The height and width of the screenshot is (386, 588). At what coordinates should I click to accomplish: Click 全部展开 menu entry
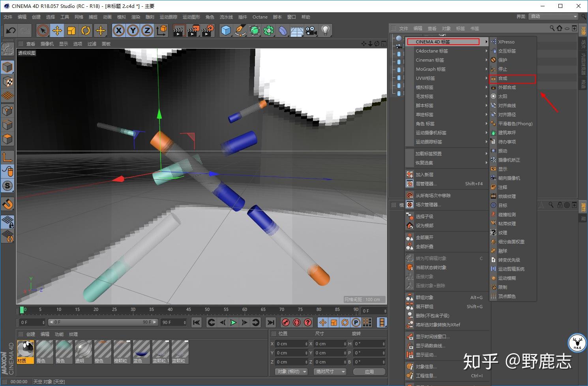pyautogui.click(x=447, y=237)
